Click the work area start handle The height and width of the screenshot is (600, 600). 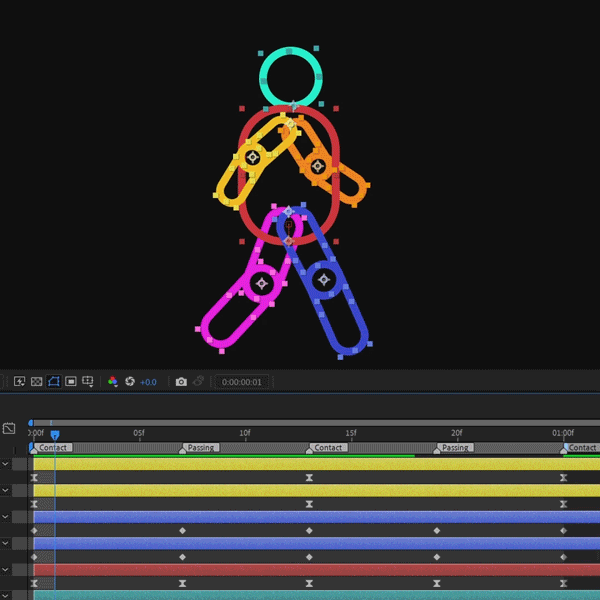pyautogui.click(x=31, y=447)
